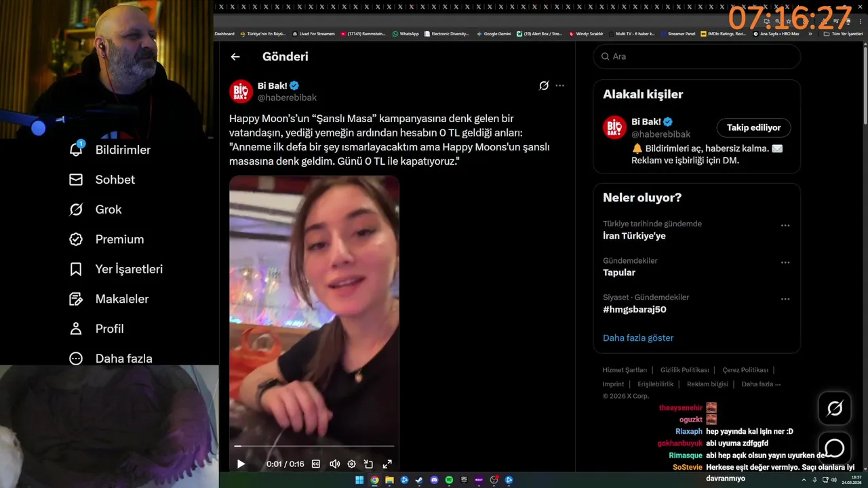Open Spotify from the taskbar
Viewport: 868px width, 488px height.
[x=449, y=480]
